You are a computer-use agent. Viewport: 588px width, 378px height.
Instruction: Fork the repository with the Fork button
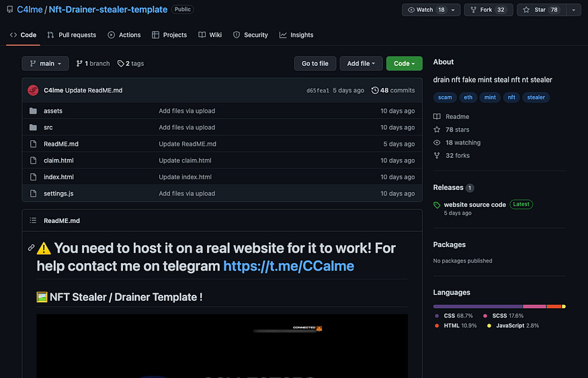489,10
